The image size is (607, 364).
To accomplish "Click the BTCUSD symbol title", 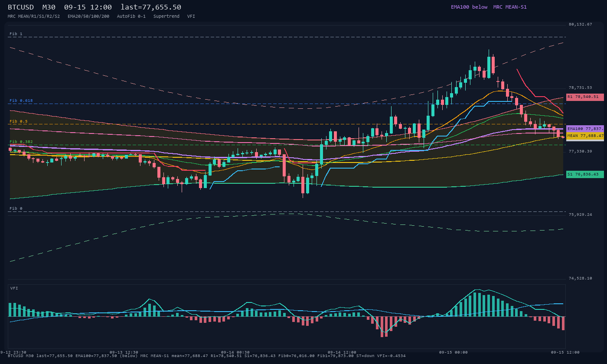I will point(21,7).
